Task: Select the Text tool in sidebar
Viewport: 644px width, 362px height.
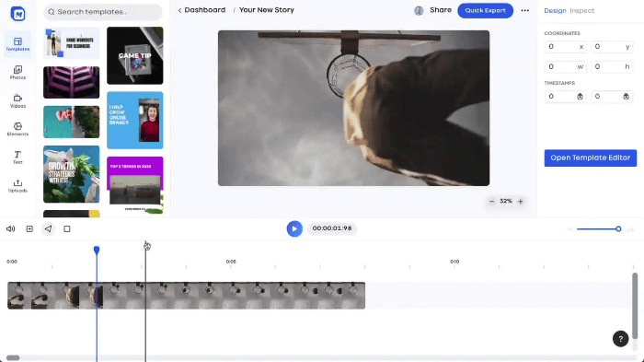Action: point(17,158)
